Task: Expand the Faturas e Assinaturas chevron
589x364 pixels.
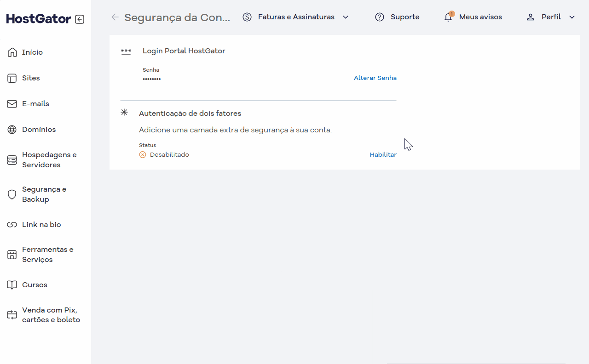Action: (x=346, y=17)
